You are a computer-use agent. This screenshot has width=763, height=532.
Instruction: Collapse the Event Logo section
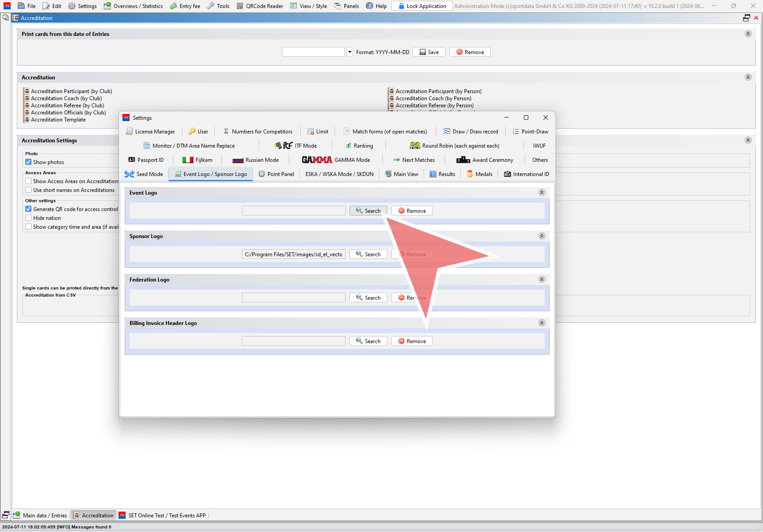tap(542, 193)
